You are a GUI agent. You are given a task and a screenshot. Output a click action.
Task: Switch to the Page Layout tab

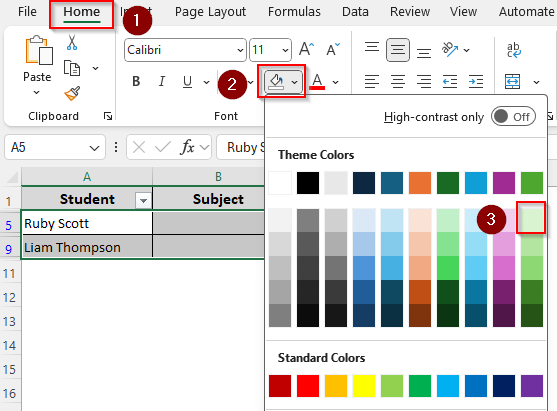click(210, 12)
